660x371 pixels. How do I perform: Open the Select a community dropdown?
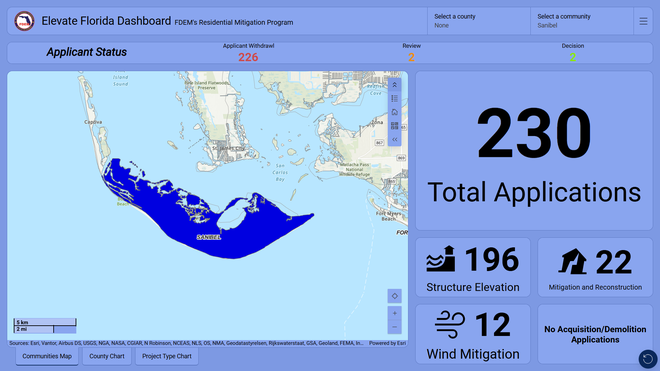pos(582,21)
